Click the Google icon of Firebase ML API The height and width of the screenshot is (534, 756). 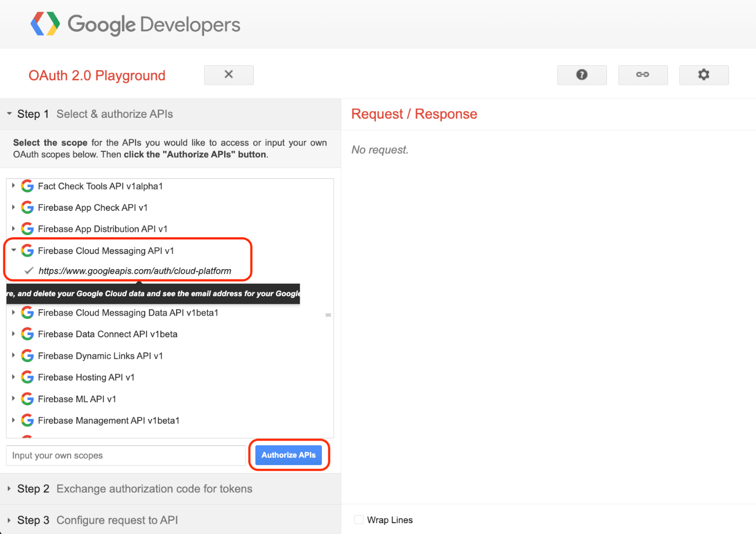click(x=27, y=399)
